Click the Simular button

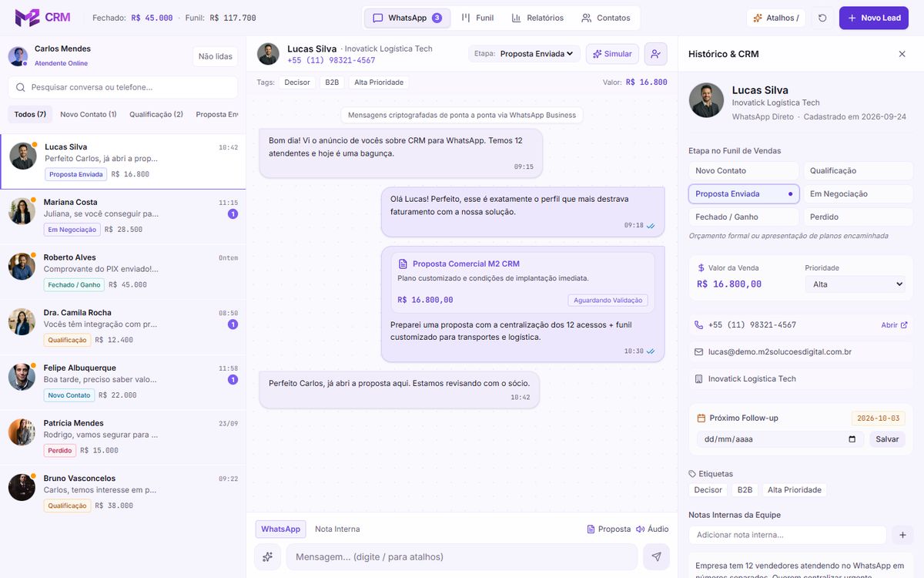[x=612, y=54]
